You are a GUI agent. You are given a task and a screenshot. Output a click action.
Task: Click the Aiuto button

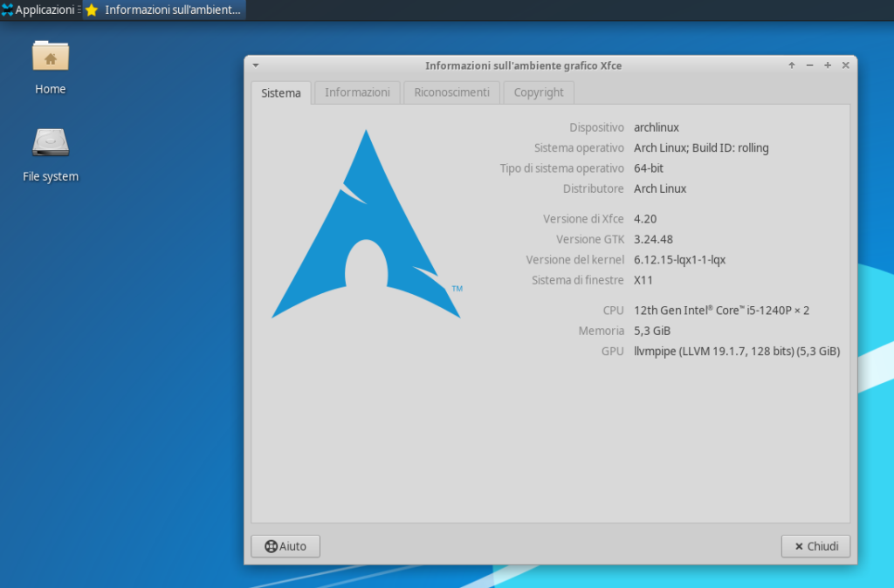click(x=285, y=546)
